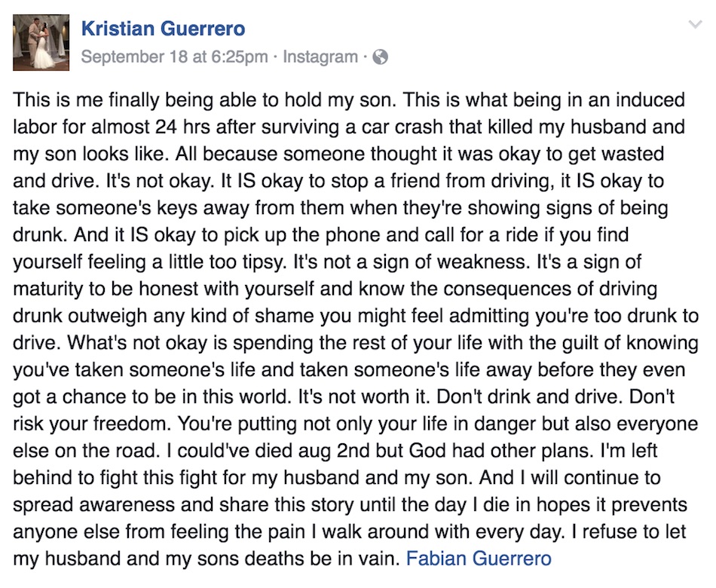Click the line beginning 'maturity to be honest'
The image size is (716, 588).
[x=335, y=289]
